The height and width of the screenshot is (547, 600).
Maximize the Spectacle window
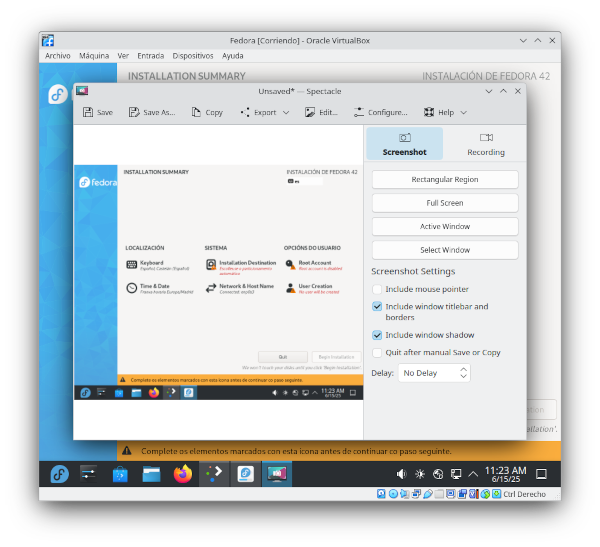[503, 91]
